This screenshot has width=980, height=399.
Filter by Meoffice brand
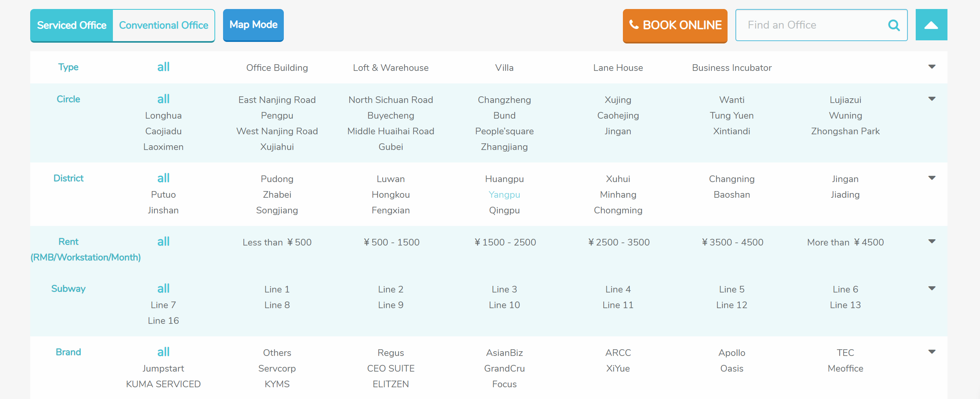pyautogui.click(x=846, y=368)
